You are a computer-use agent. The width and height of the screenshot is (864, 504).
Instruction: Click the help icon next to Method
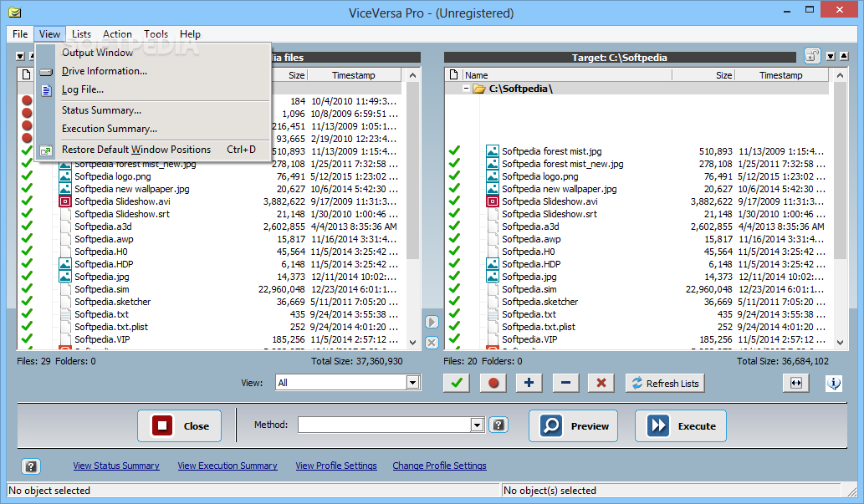498,425
